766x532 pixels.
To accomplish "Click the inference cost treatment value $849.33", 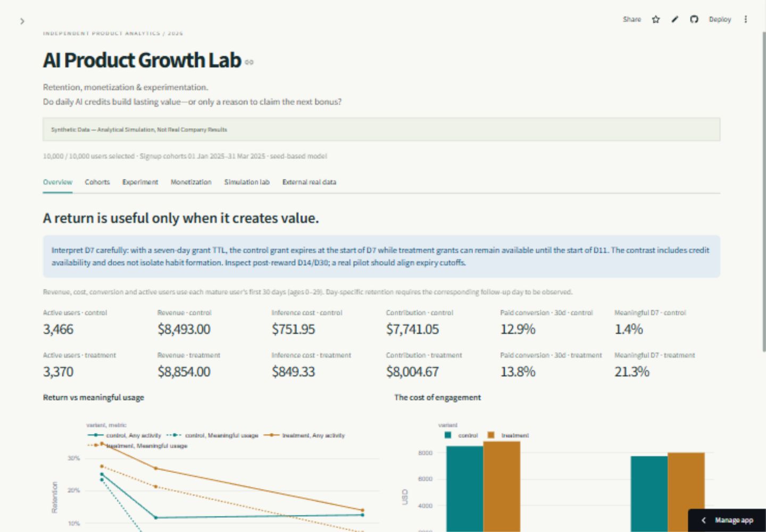I will point(293,372).
